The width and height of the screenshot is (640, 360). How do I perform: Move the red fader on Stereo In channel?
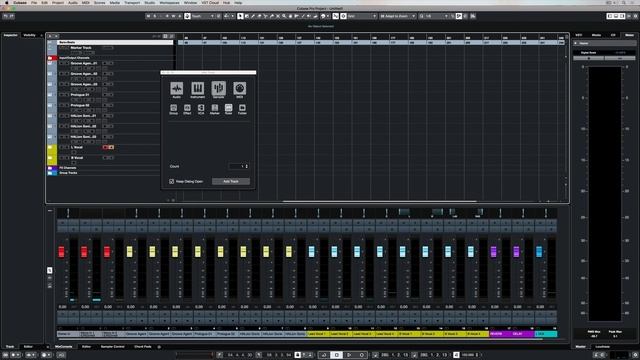coord(62,251)
